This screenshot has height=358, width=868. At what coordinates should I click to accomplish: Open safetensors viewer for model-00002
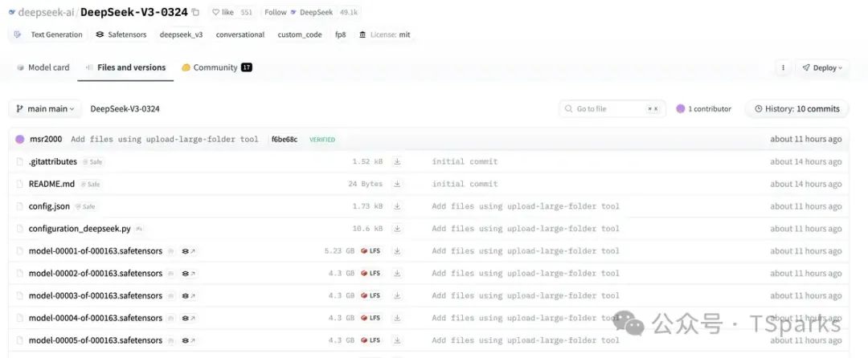tap(189, 274)
